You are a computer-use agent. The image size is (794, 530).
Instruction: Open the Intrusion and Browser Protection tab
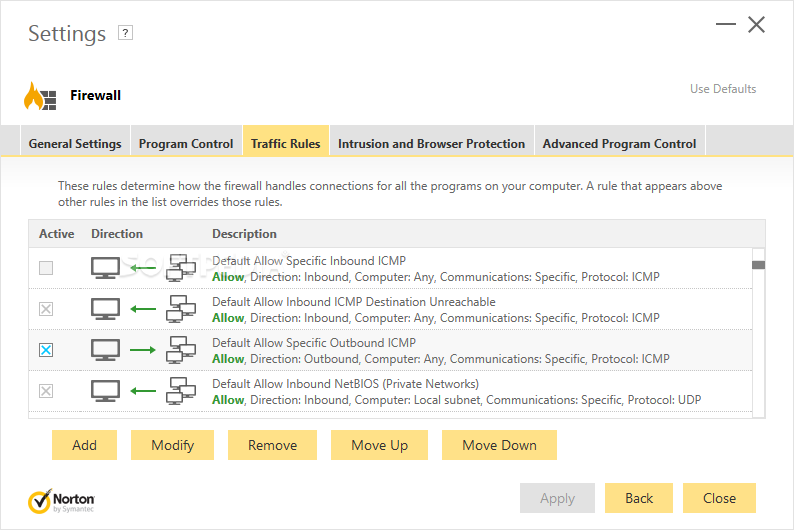[x=431, y=143]
